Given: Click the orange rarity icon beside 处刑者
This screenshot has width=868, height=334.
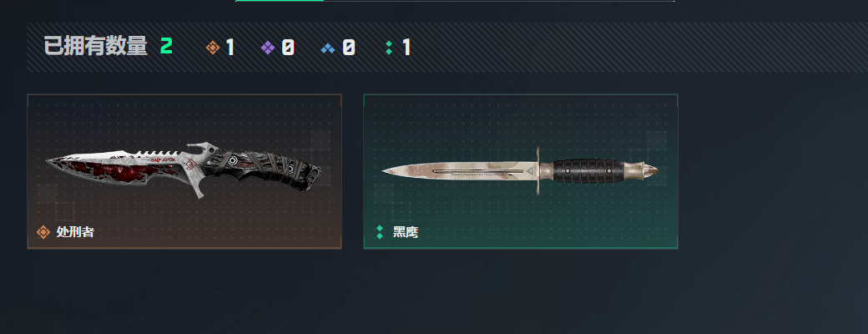Looking at the screenshot, I should coord(43,232).
